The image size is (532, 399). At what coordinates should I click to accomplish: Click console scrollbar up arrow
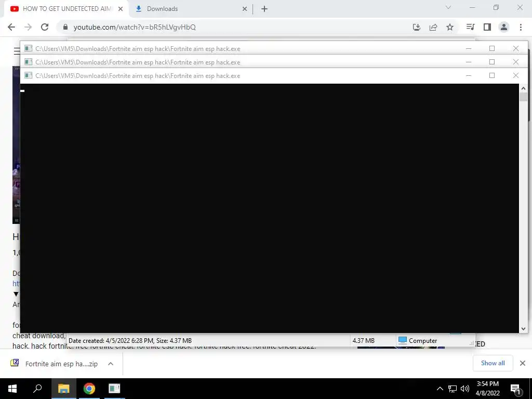pyautogui.click(x=523, y=88)
